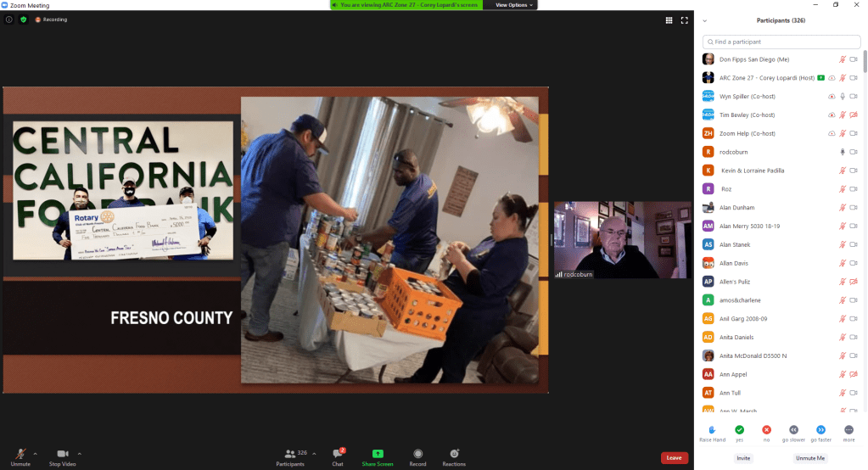This screenshot has width=868, height=470.
Task: Open the Chat panel
Action: pos(337,455)
